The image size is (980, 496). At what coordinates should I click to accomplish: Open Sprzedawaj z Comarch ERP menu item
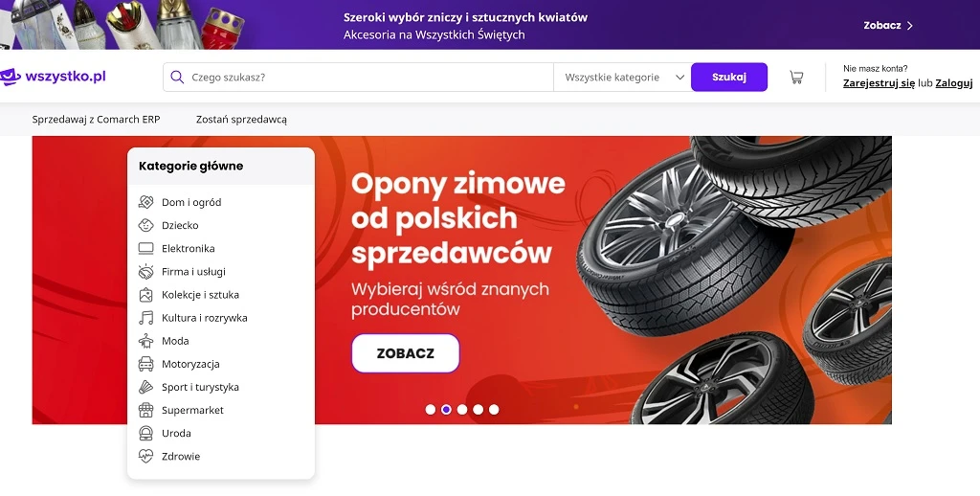coord(97,120)
